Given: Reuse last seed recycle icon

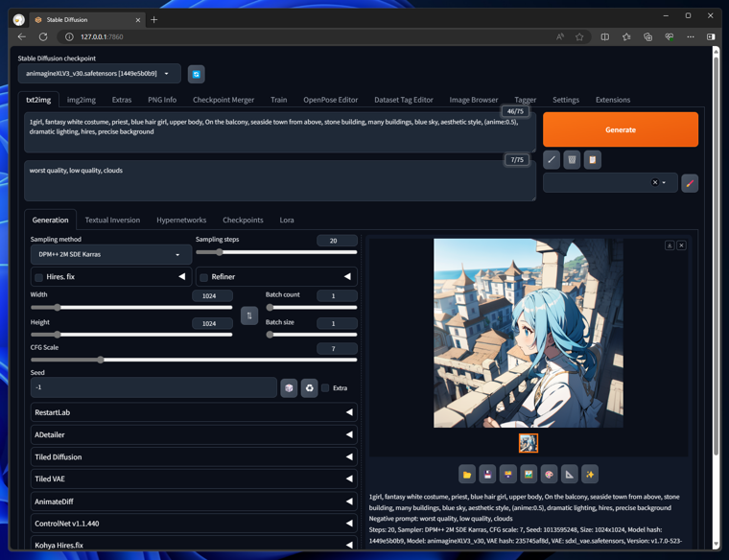Looking at the screenshot, I should (309, 388).
